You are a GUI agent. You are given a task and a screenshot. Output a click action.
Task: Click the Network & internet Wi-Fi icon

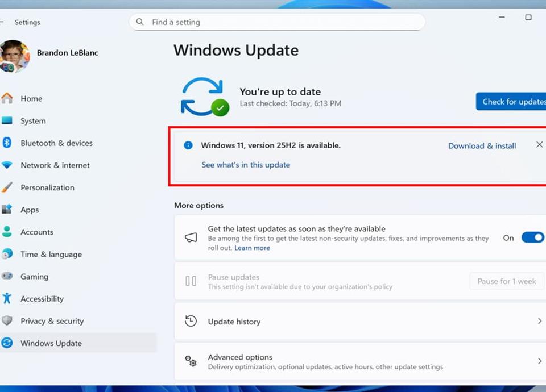pos(7,165)
